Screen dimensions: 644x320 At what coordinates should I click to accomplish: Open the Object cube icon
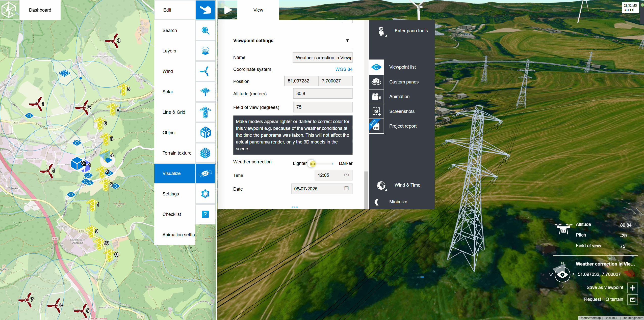205,133
